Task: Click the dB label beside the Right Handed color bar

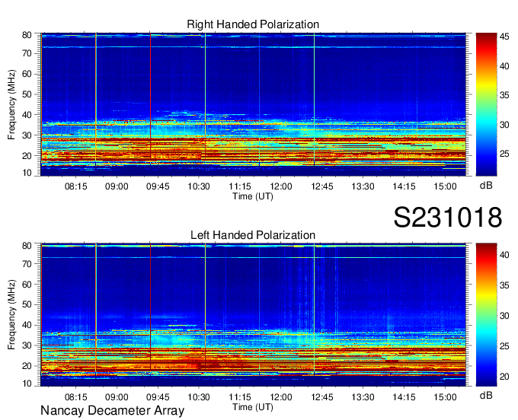Action: (x=486, y=186)
